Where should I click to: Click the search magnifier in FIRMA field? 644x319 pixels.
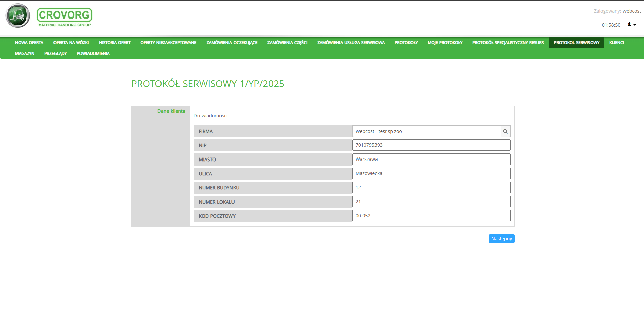coord(505,131)
